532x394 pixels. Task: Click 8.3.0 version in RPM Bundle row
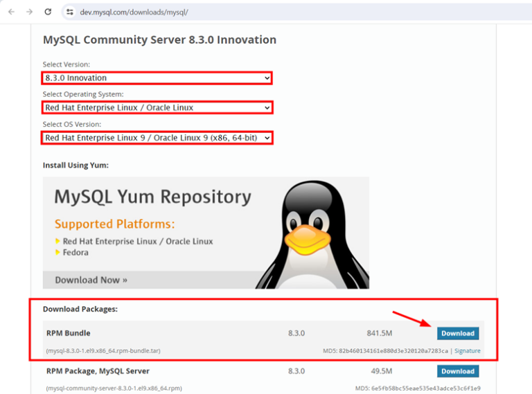[296, 333]
